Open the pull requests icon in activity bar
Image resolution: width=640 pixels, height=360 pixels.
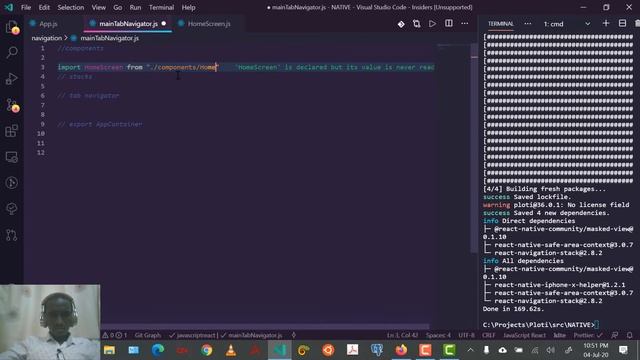(11, 235)
